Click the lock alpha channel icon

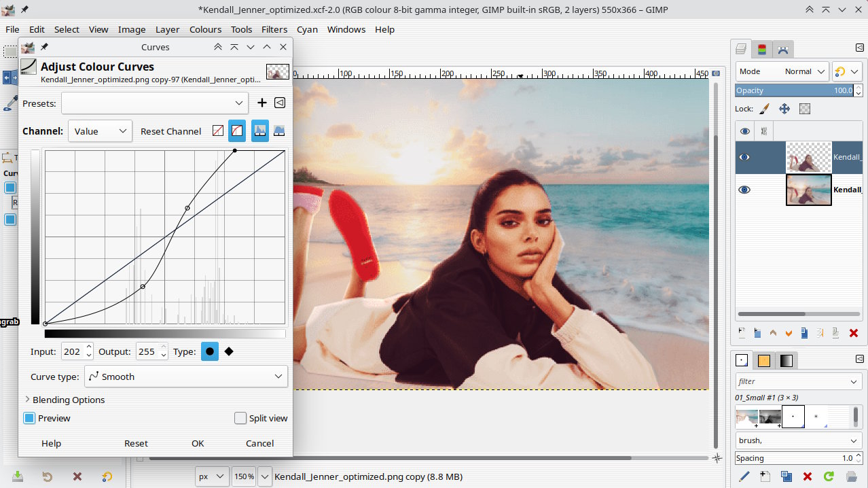pos(805,109)
